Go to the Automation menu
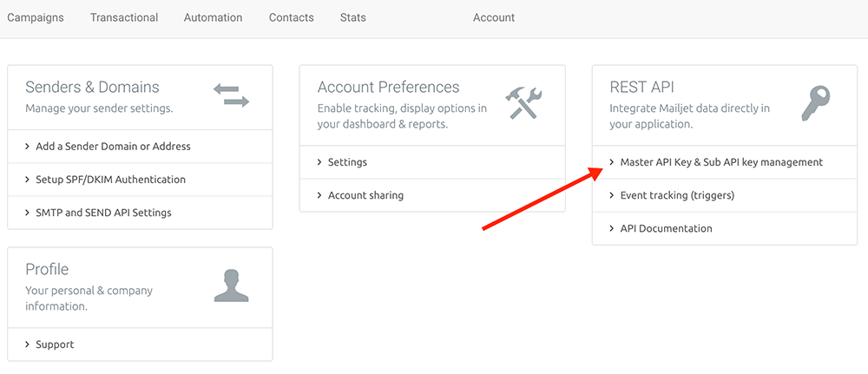 [x=214, y=17]
